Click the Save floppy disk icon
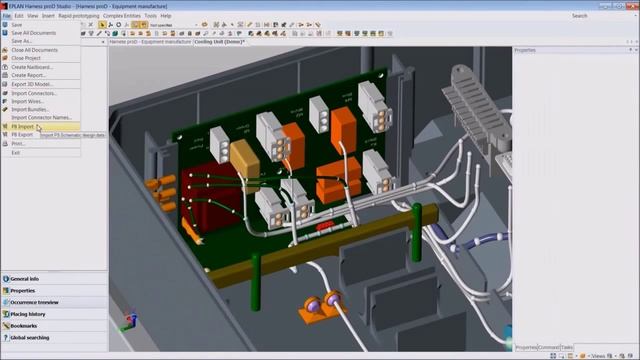The image size is (640, 360). (5, 25)
